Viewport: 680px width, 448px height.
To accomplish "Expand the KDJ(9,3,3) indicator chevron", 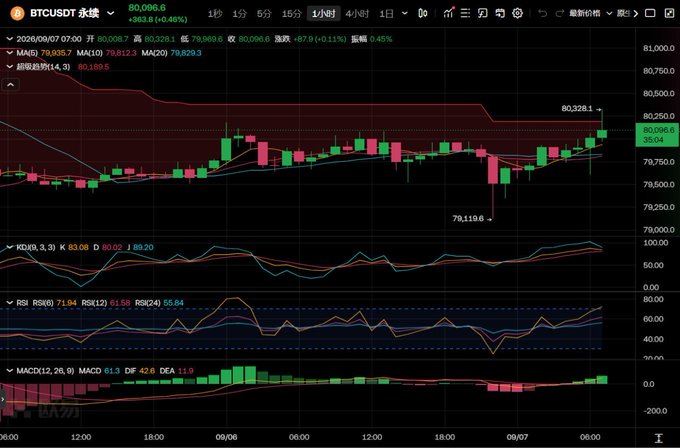I will coord(10,247).
